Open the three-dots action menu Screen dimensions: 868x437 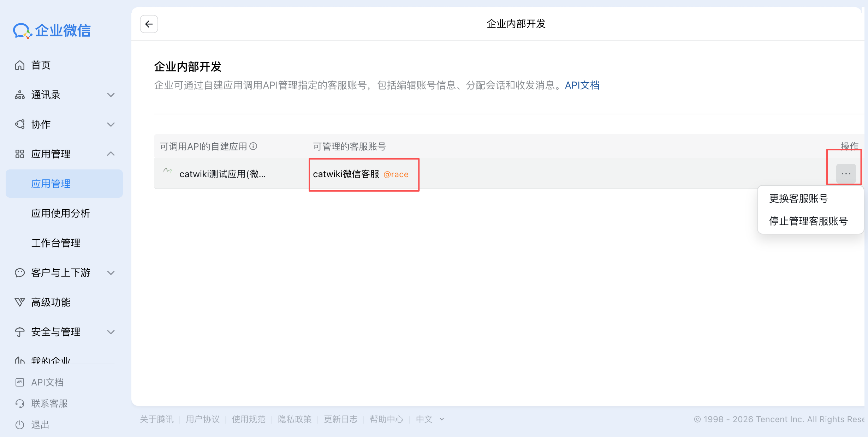846,174
